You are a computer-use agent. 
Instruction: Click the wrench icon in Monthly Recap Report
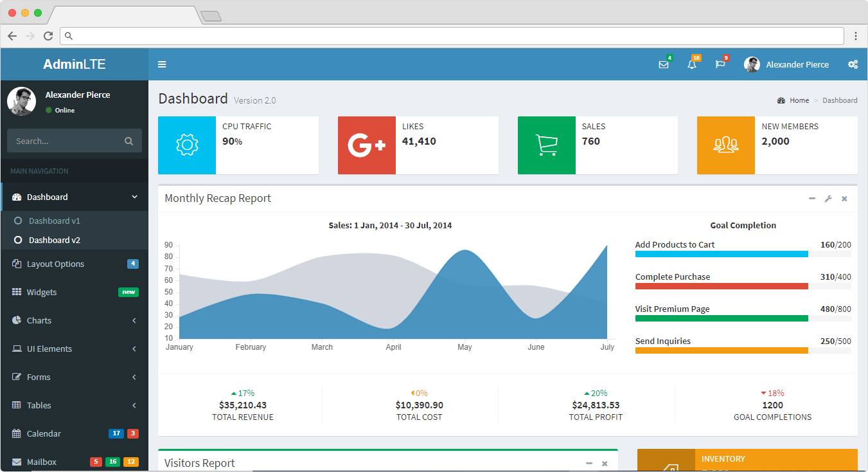(x=828, y=199)
